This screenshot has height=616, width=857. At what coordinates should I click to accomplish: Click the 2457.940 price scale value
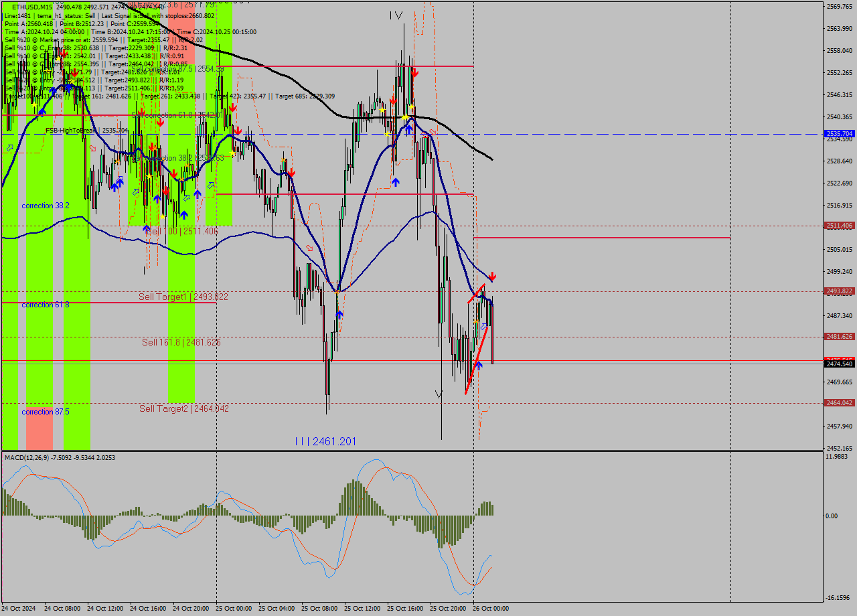pyautogui.click(x=840, y=426)
